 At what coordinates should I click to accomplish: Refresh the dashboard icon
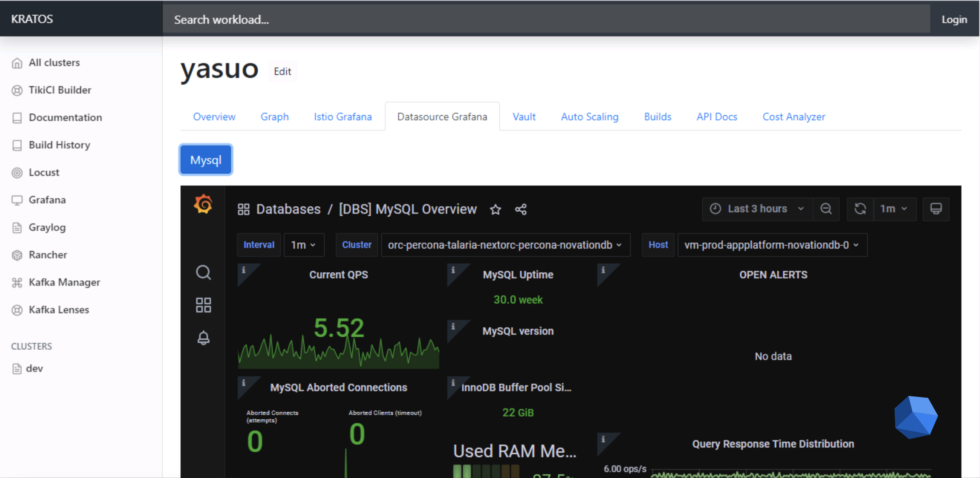point(860,209)
